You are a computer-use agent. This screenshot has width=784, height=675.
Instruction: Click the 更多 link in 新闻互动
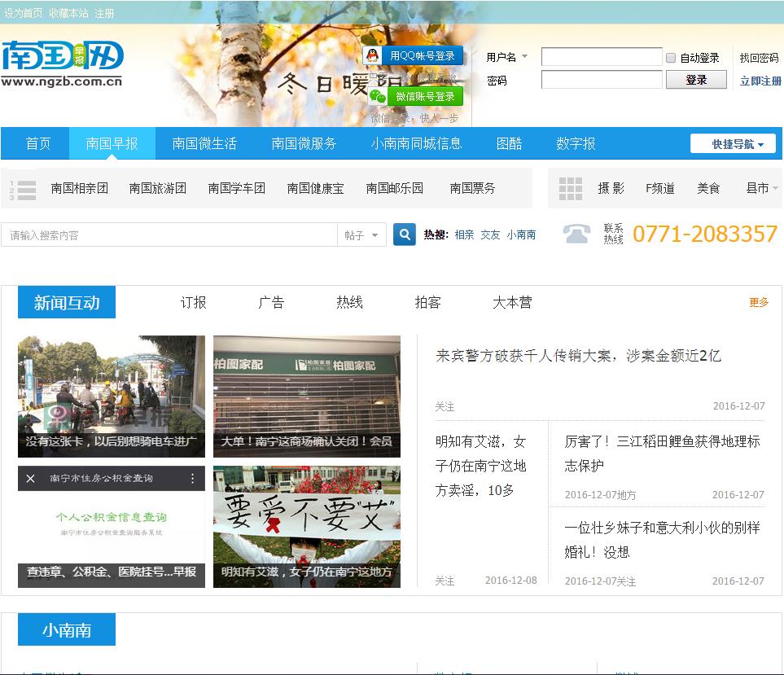tap(759, 303)
